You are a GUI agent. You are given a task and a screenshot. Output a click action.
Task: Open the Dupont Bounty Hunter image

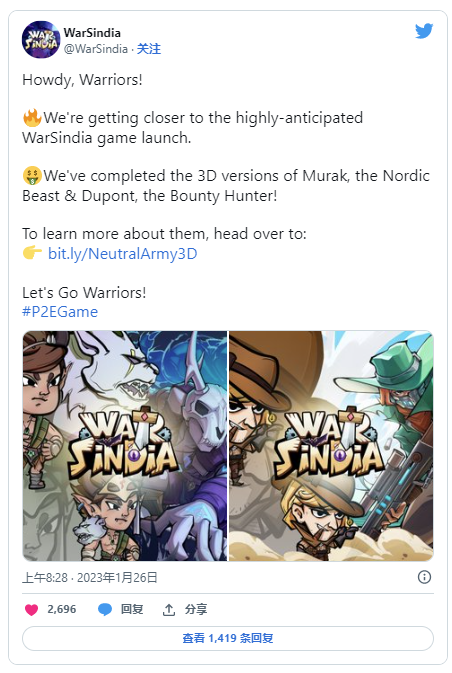coord(331,446)
